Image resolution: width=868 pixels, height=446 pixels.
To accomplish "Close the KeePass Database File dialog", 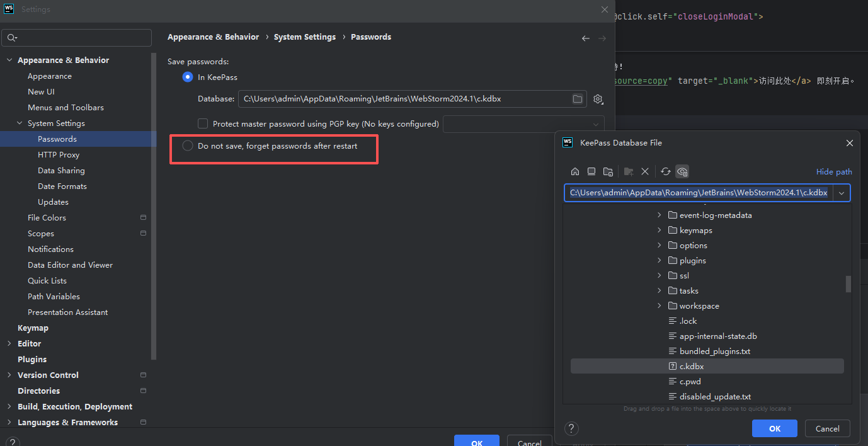I will [849, 143].
